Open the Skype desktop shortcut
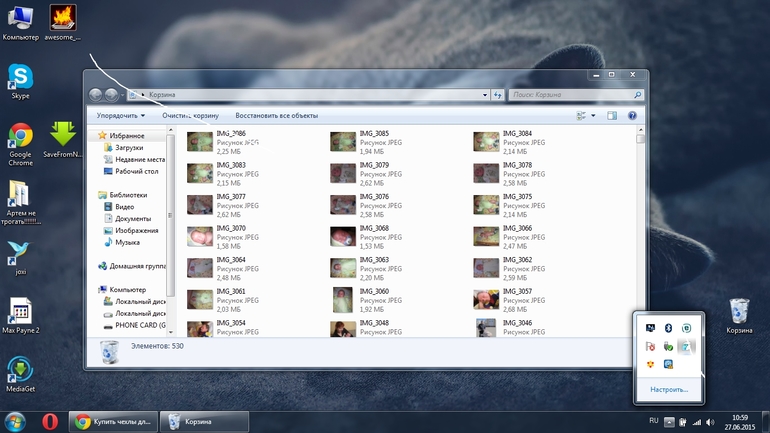Screen dimensions: 770x433 pyautogui.click(x=20, y=78)
